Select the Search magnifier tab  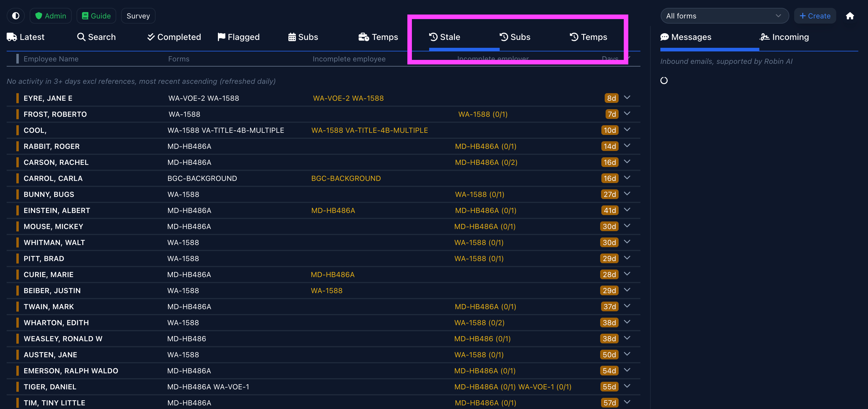point(96,37)
